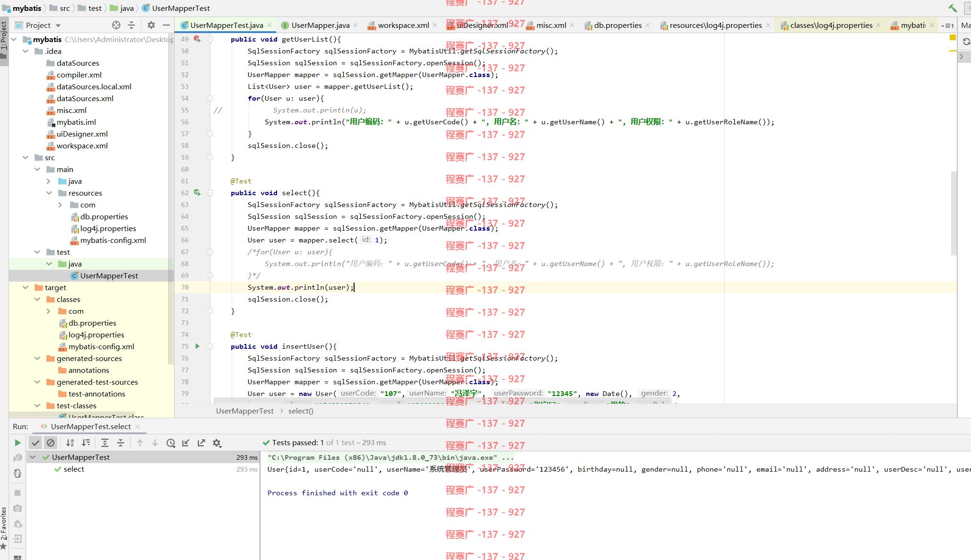The height and width of the screenshot is (560, 971).
Task: Click the Exit sign-in arrow icon in Run sidebar
Action: coord(17,539)
